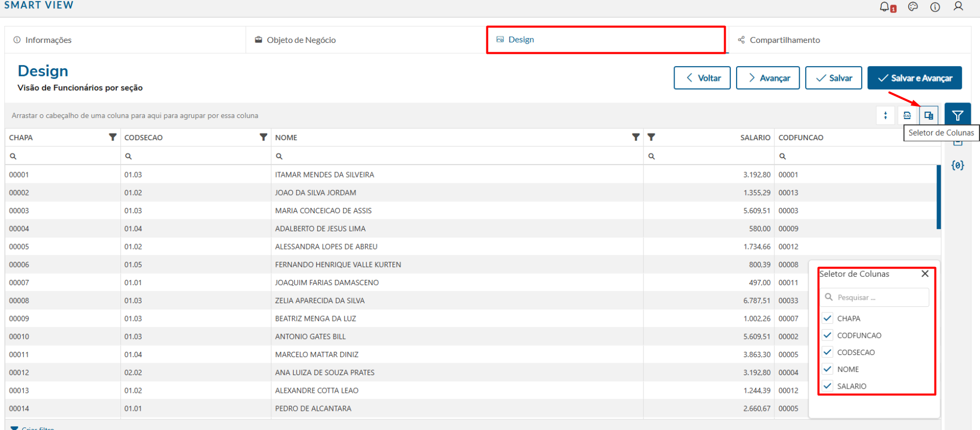This screenshot has width=980, height=430.
Task: Sort by the CODSECAO column header
Action: coord(143,138)
